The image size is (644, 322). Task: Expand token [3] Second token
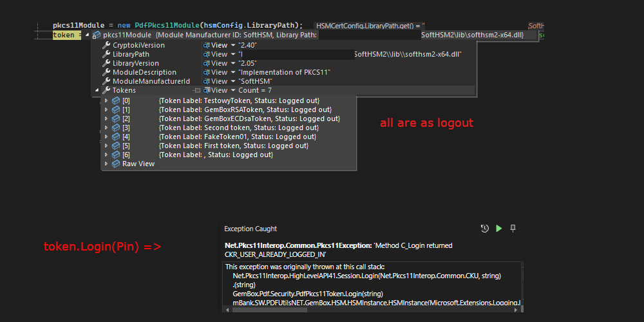pyautogui.click(x=106, y=128)
